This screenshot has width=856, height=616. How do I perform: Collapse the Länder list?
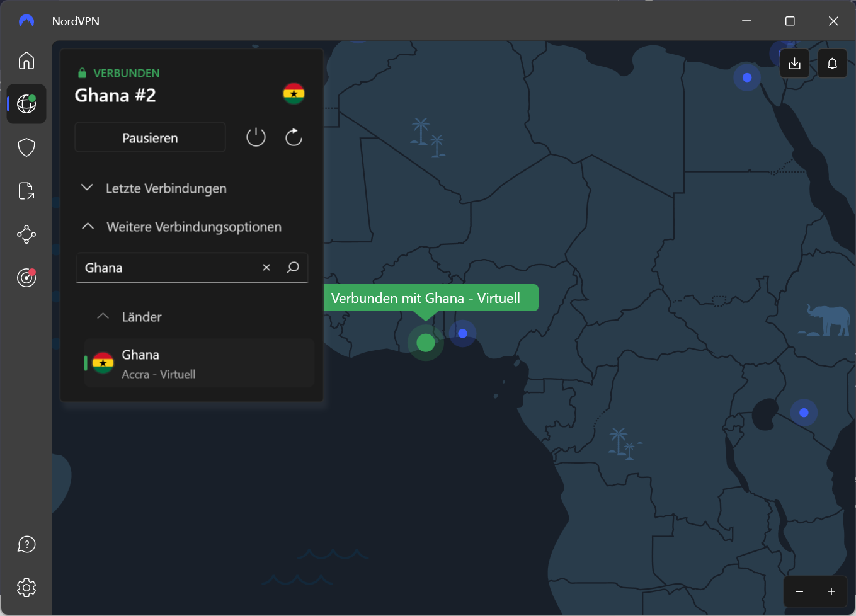coord(130,317)
